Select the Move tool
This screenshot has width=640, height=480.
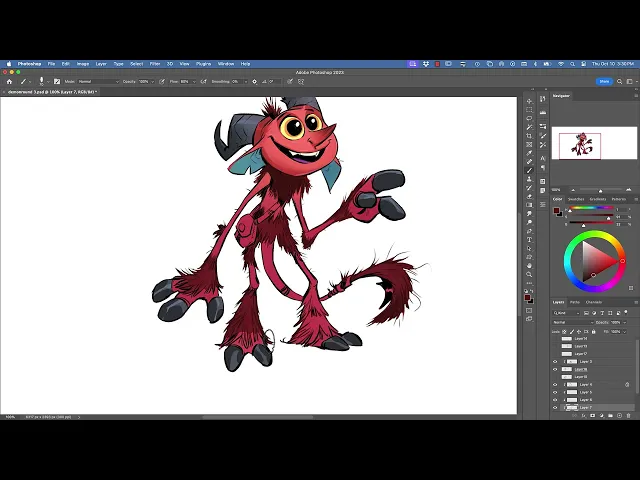[529, 101]
